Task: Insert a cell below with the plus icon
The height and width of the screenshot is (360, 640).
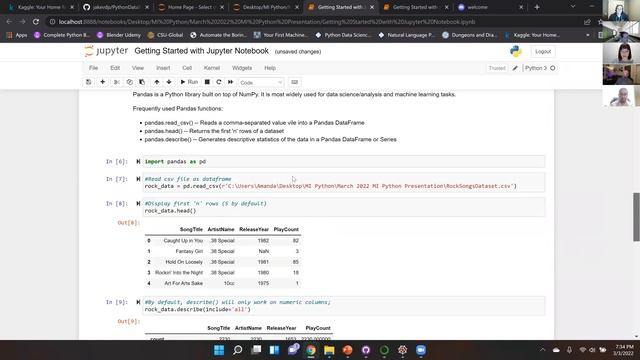Action: 102,82
